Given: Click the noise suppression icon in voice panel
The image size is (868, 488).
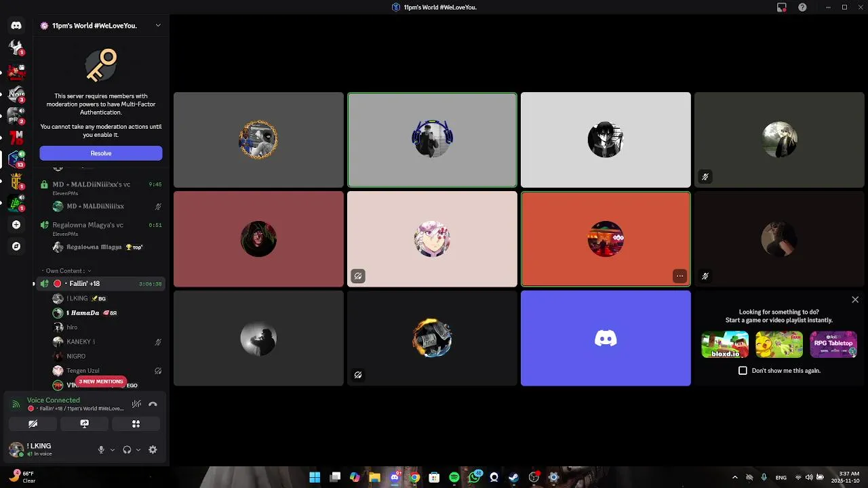Looking at the screenshot, I should (136, 404).
